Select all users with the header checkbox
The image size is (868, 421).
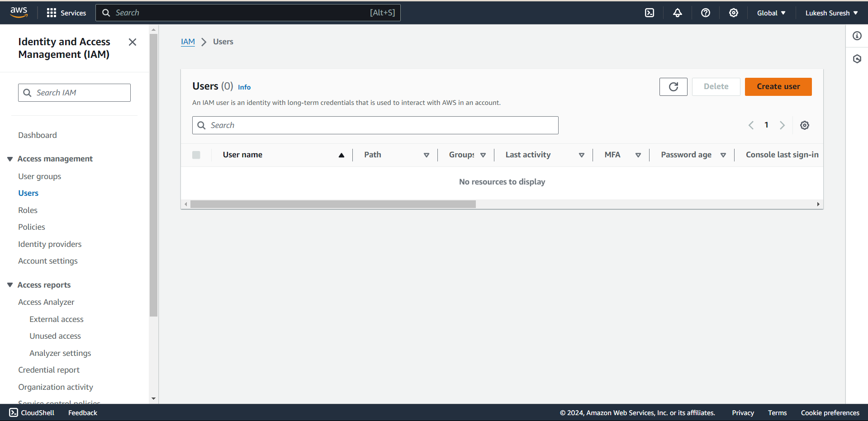pyautogui.click(x=196, y=155)
